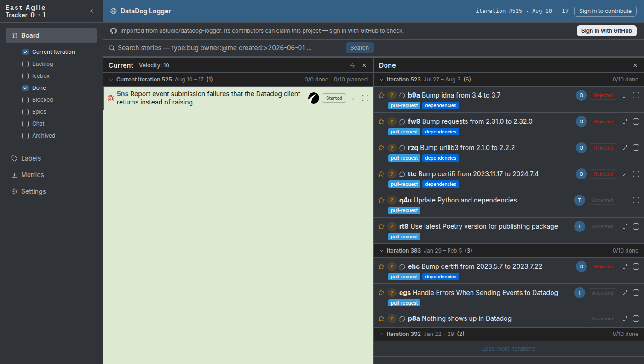This screenshot has height=364, width=644.
Task: Open Current panel filter settings icon
Action: [x=352, y=65]
